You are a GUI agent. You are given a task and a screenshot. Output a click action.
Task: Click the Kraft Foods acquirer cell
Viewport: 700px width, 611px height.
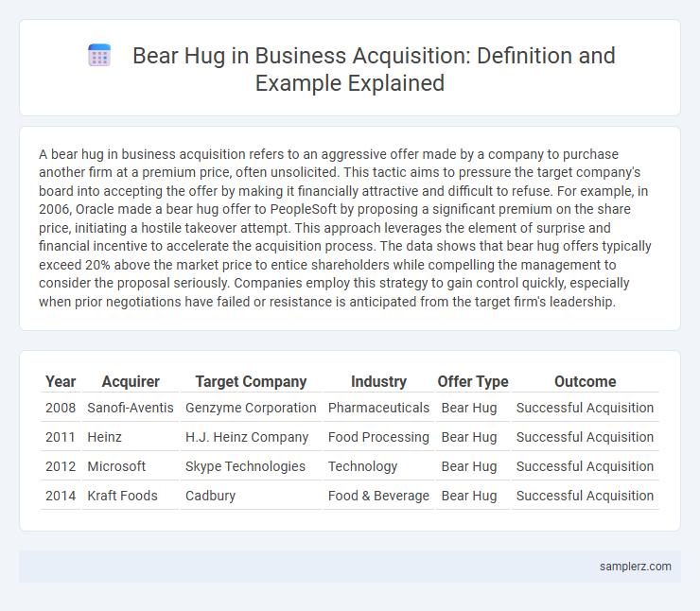(x=131, y=496)
